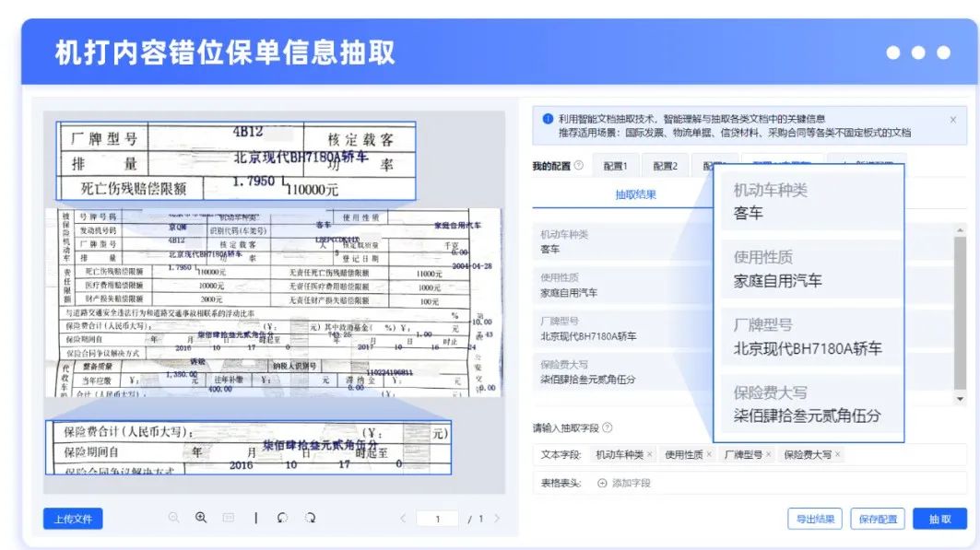Click 使用性质 card in zoomed callout
The image size is (980, 550).
click(810, 269)
